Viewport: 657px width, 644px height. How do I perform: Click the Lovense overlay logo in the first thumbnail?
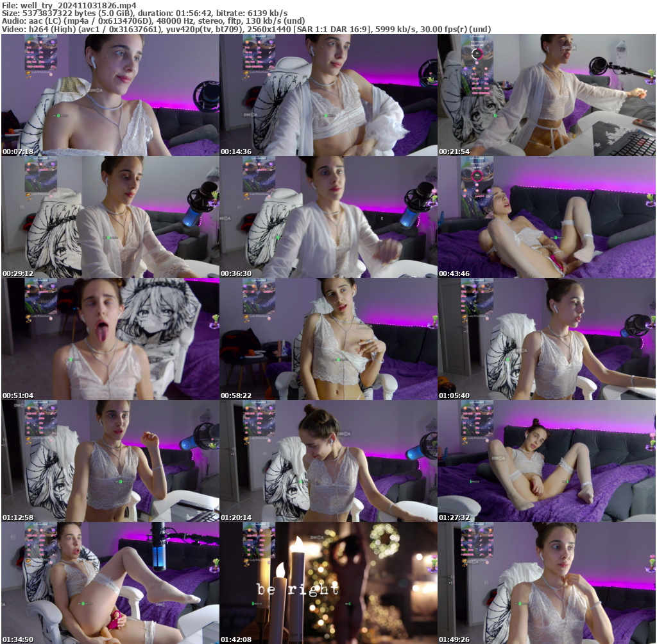pyautogui.click(x=40, y=37)
